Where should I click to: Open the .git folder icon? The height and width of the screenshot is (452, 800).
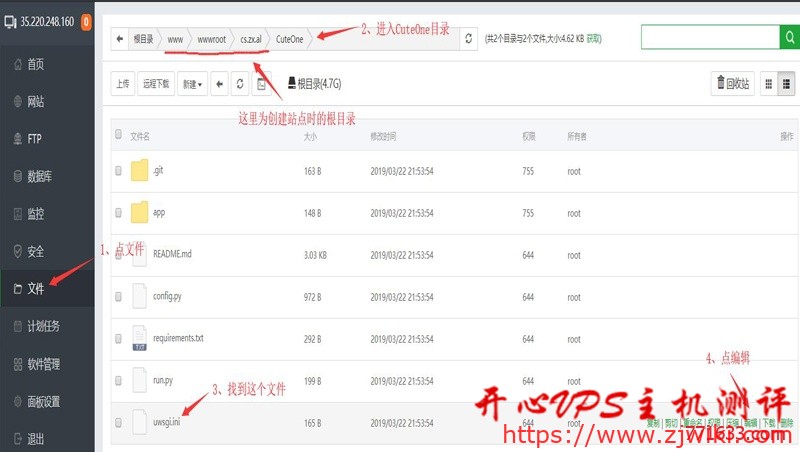click(139, 171)
